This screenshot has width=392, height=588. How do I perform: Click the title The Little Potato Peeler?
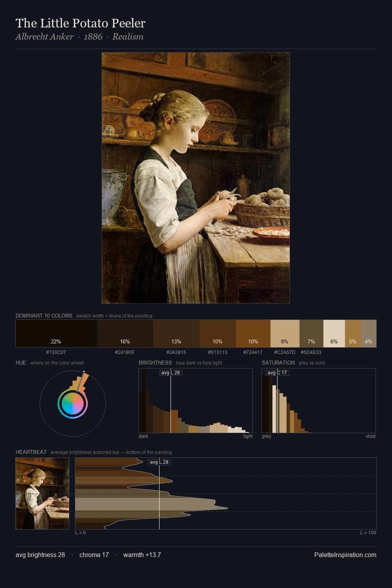pyautogui.click(x=80, y=23)
